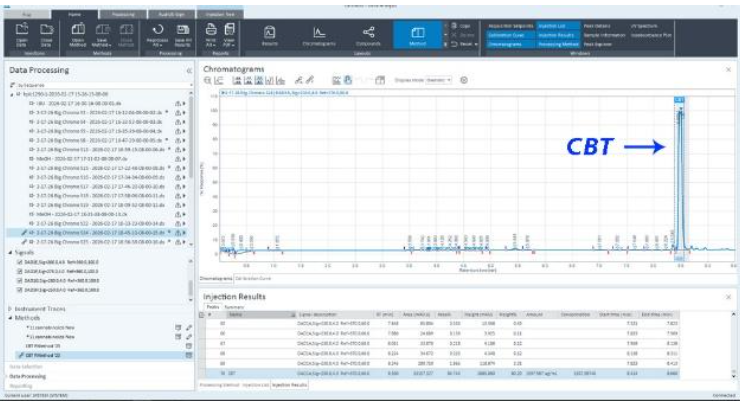Expand the Instrument Traces section
Viewport: 743px width, 401px height.
[x=10, y=310]
